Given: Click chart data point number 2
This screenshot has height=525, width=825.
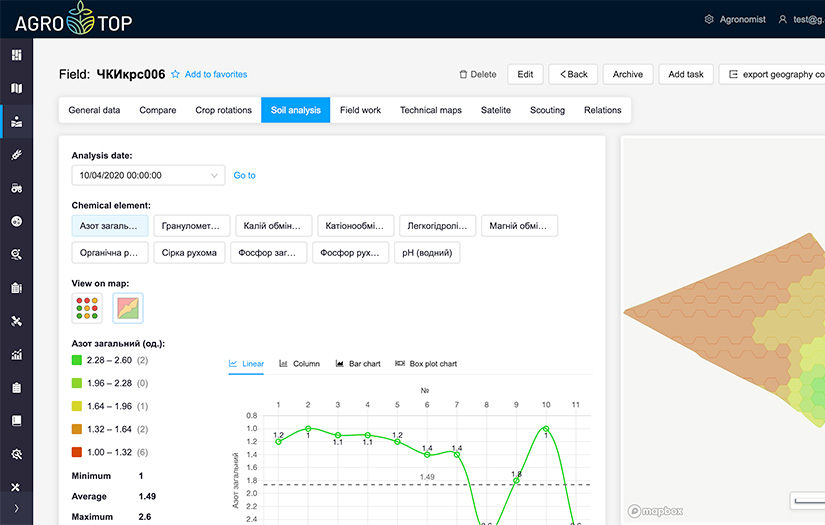Looking at the screenshot, I should pyautogui.click(x=308, y=429).
